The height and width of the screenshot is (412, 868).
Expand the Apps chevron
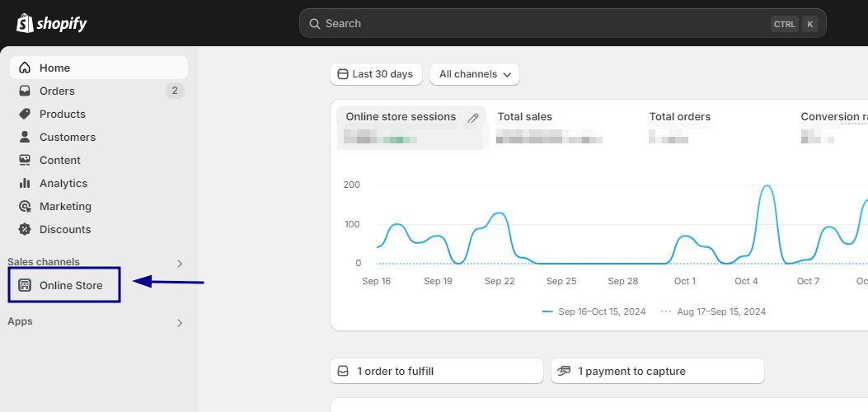pyautogui.click(x=180, y=323)
